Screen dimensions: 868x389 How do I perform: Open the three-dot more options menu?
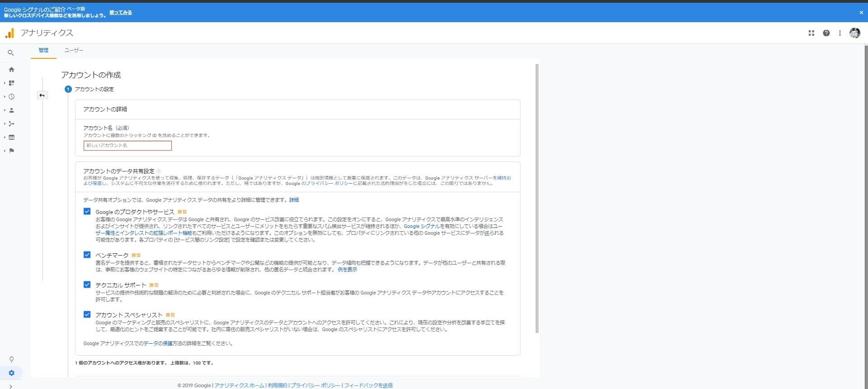coord(840,33)
